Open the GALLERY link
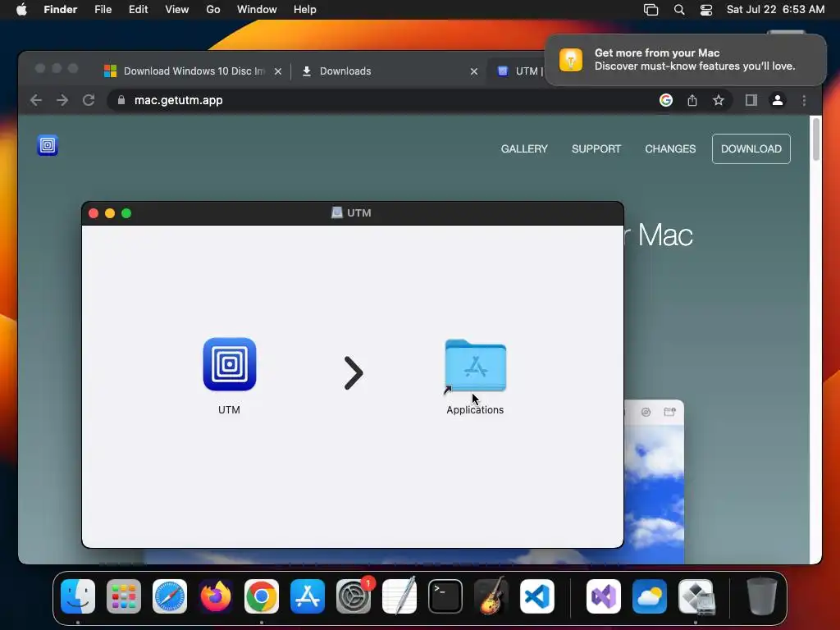This screenshot has width=840, height=630. (x=524, y=149)
